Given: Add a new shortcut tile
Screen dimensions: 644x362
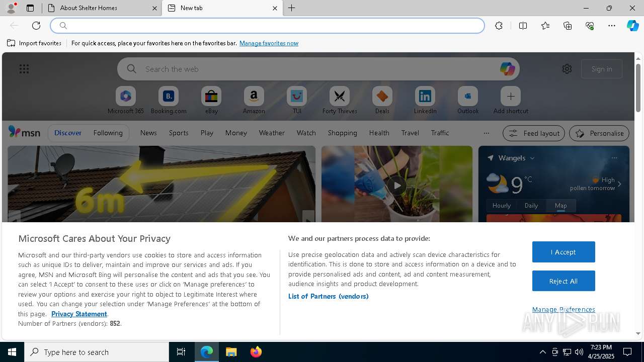Looking at the screenshot, I should [511, 101].
